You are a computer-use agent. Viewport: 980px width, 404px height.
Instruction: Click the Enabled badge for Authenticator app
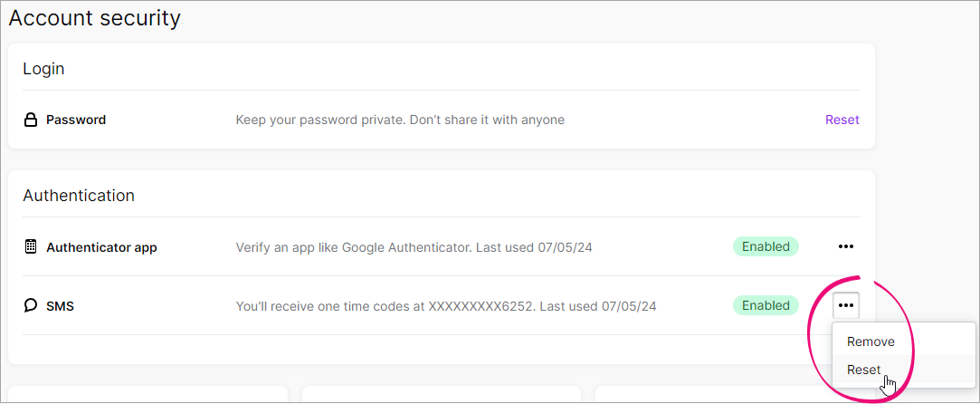766,246
